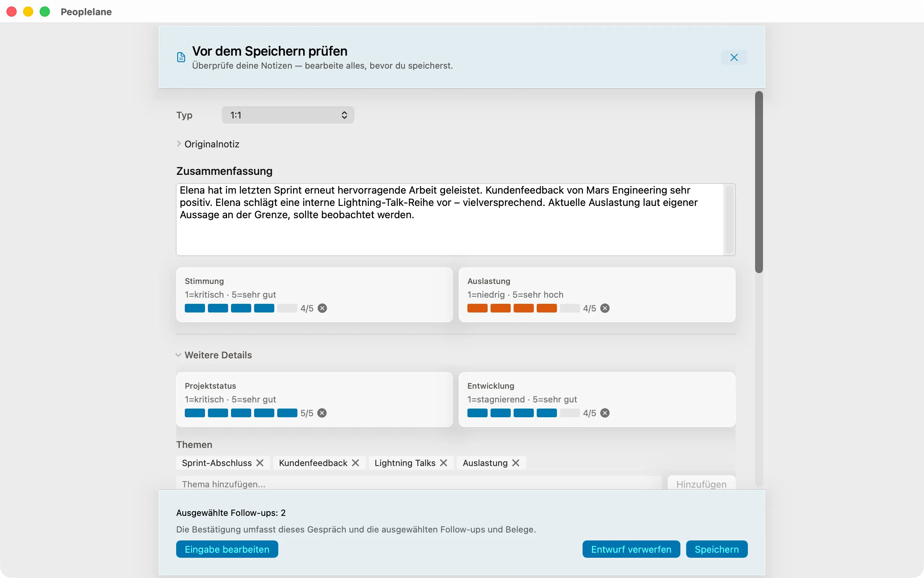This screenshot has height=578, width=924.
Task: Click the Sprint-Abschluss tag label
Action: click(x=217, y=463)
